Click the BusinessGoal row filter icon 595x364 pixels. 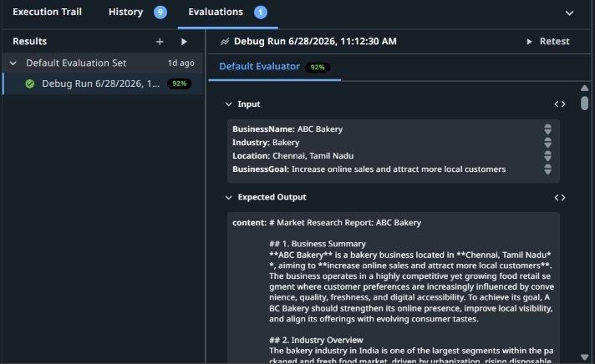click(x=547, y=169)
